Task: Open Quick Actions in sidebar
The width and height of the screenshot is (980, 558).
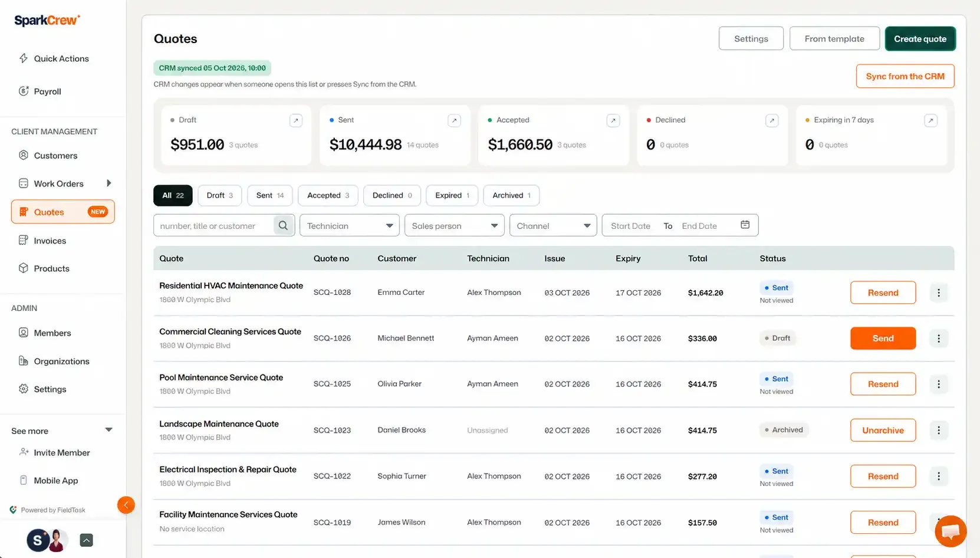Action: click(54, 58)
